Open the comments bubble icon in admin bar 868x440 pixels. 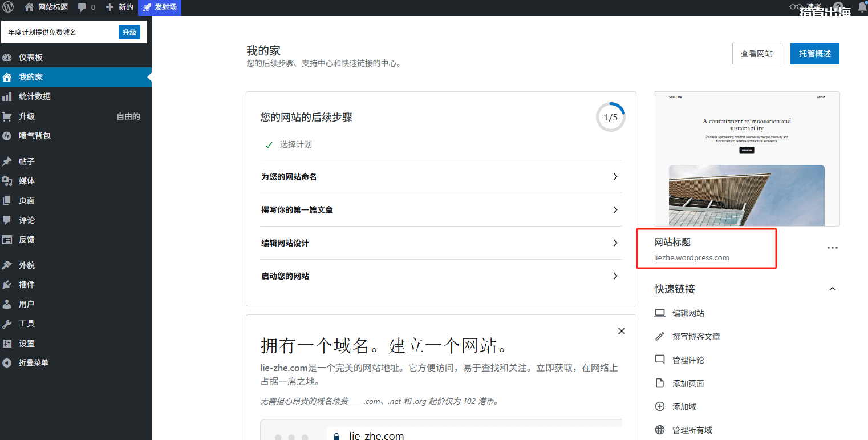82,7
